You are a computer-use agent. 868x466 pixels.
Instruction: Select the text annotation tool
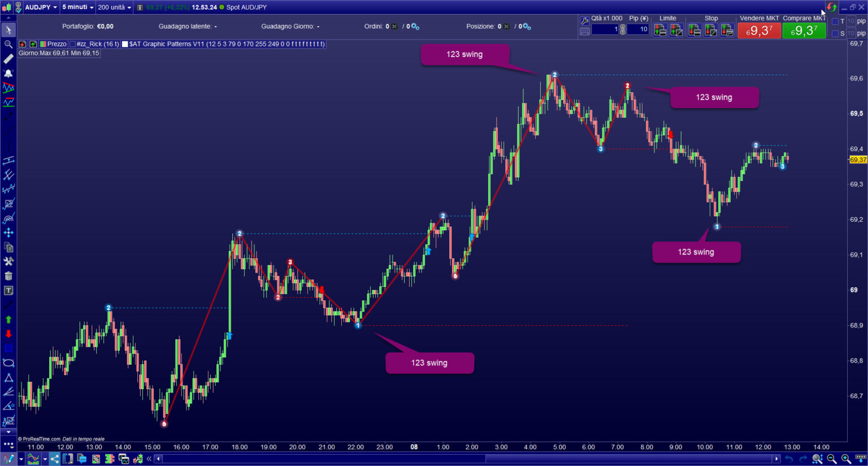tap(8, 290)
